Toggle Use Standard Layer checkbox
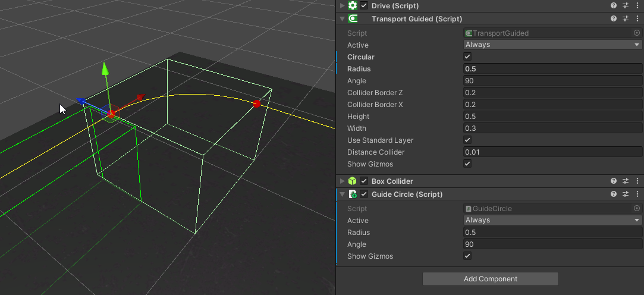 467,140
